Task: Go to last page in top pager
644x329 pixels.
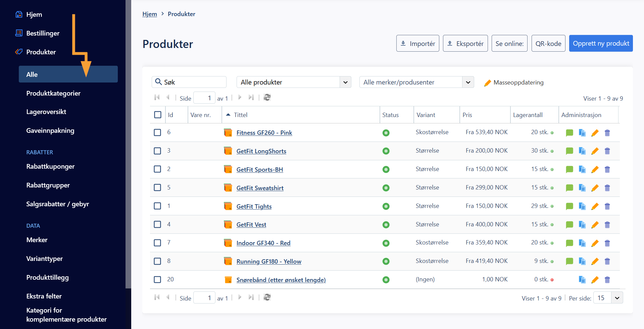Action: coord(251,98)
